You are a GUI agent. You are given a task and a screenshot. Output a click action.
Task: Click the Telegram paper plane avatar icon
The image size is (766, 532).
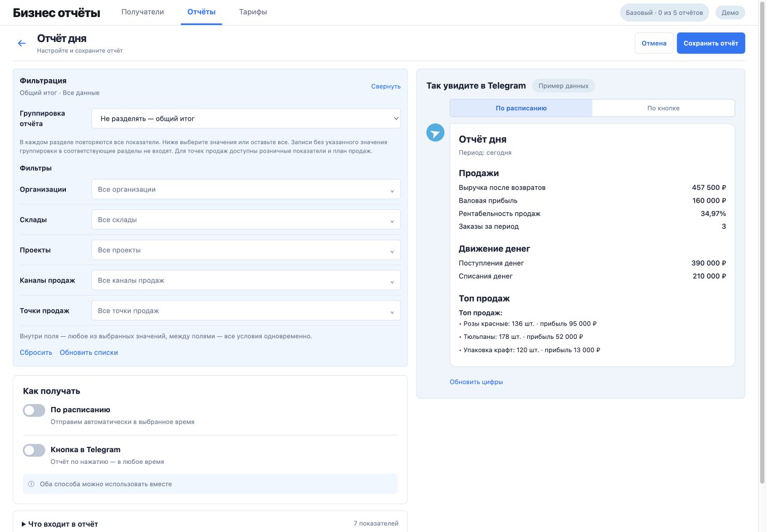435,132
